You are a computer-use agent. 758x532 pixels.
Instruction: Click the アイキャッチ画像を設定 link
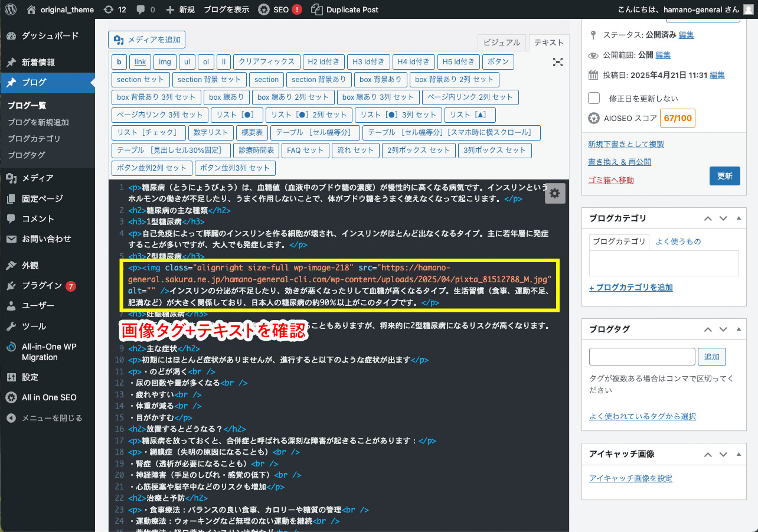pyautogui.click(x=630, y=478)
